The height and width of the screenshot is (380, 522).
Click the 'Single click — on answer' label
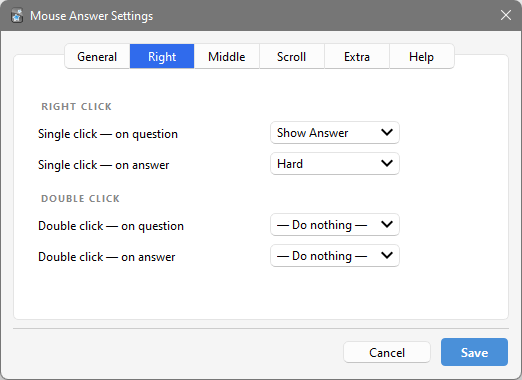click(104, 165)
